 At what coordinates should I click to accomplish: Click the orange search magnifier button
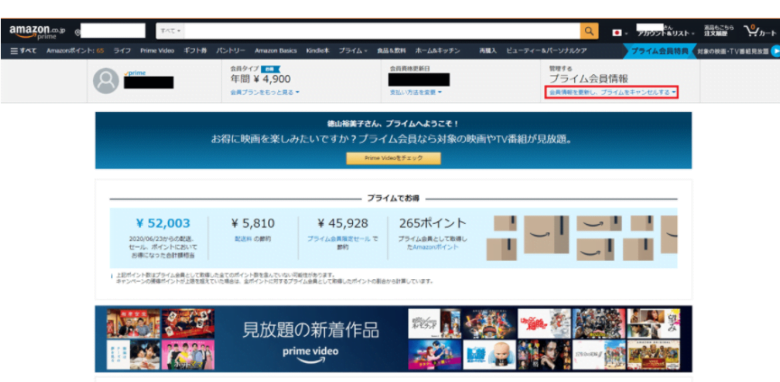click(589, 31)
